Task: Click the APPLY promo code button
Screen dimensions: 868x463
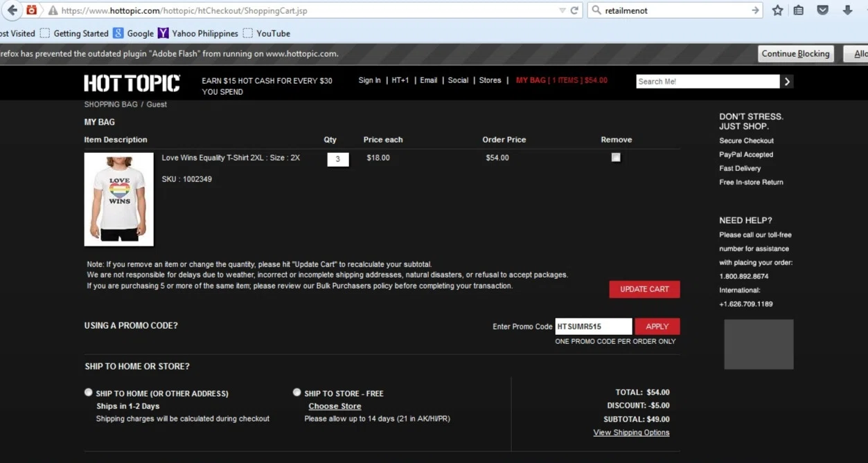Action: pos(657,327)
